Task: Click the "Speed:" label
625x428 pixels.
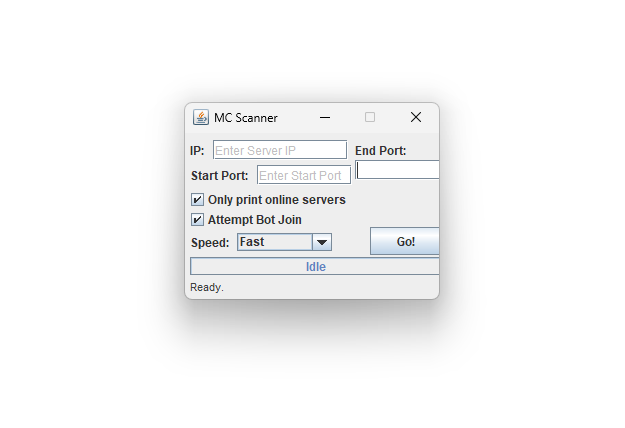Action: tap(210, 243)
